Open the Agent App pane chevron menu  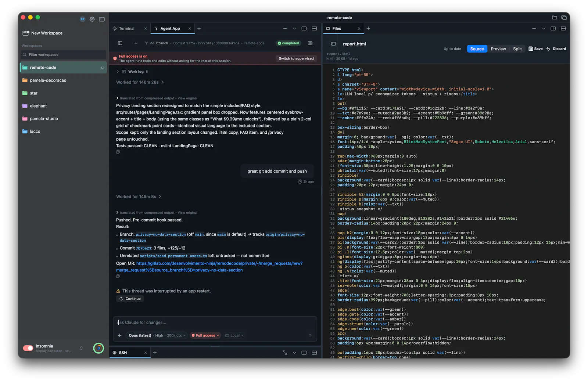pos(294,29)
